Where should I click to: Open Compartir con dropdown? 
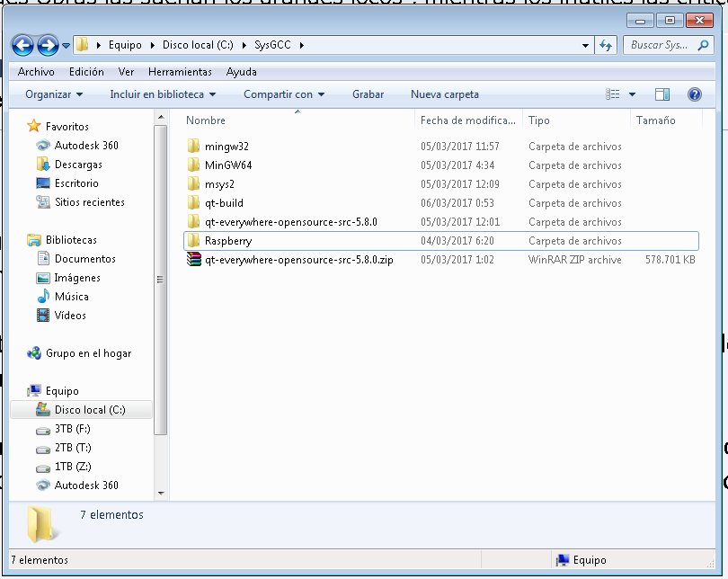[284, 94]
